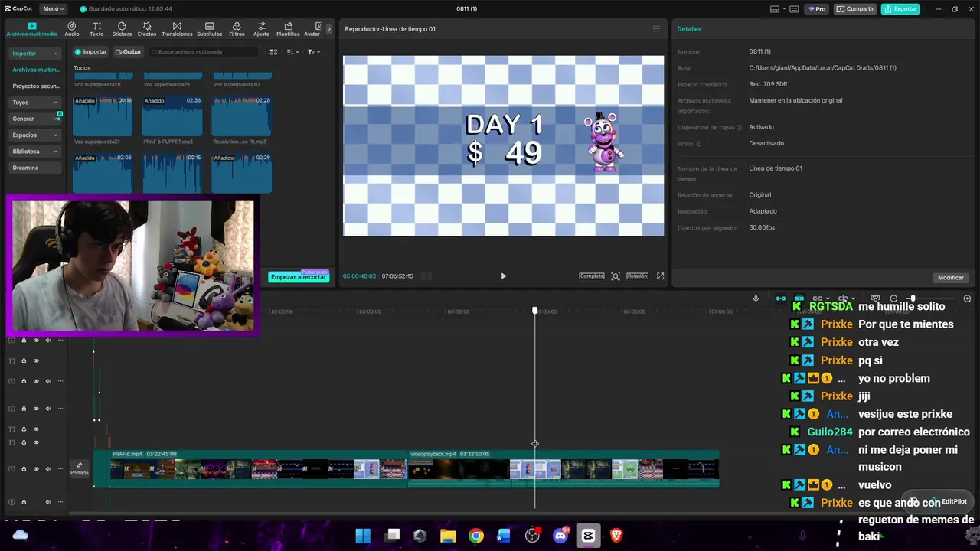Open the Avatar tab
980x551 pixels.
pyautogui.click(x=312, y=29)
